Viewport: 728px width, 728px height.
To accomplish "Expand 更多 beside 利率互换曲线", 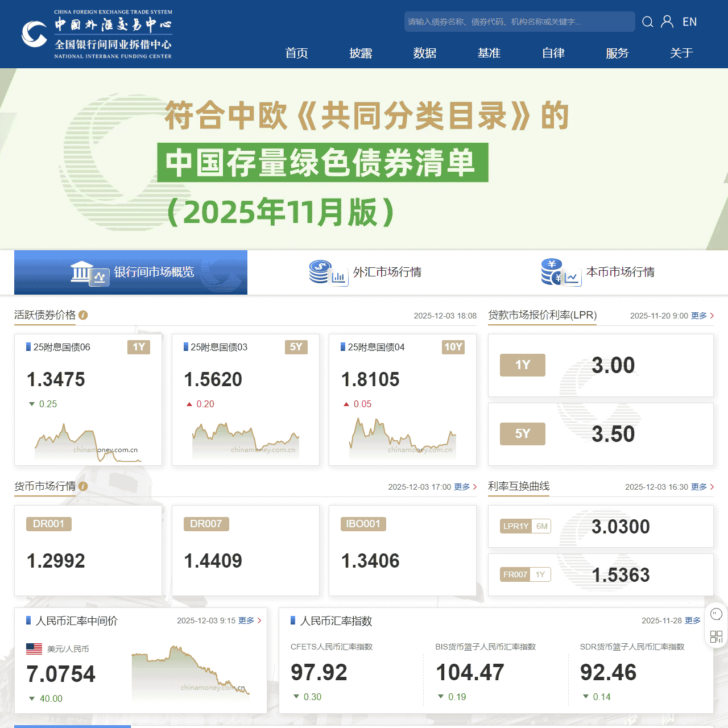I will point(700,487).
